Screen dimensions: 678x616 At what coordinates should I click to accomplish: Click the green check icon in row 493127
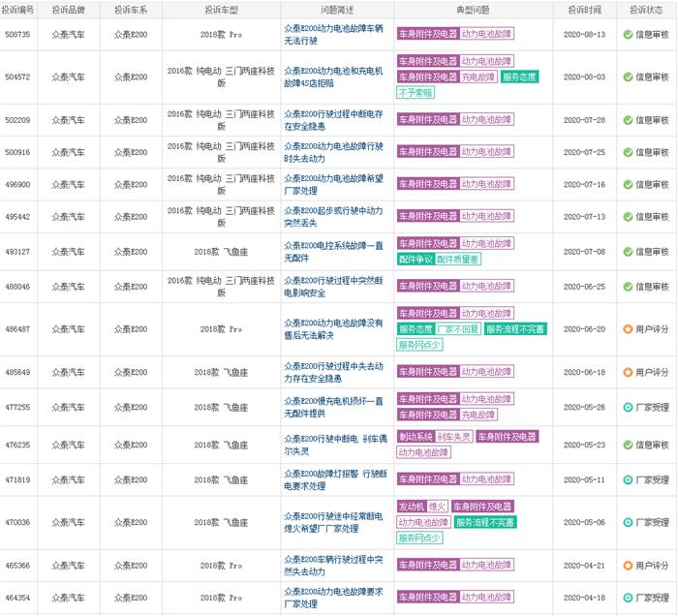click(x=628, y=252)
